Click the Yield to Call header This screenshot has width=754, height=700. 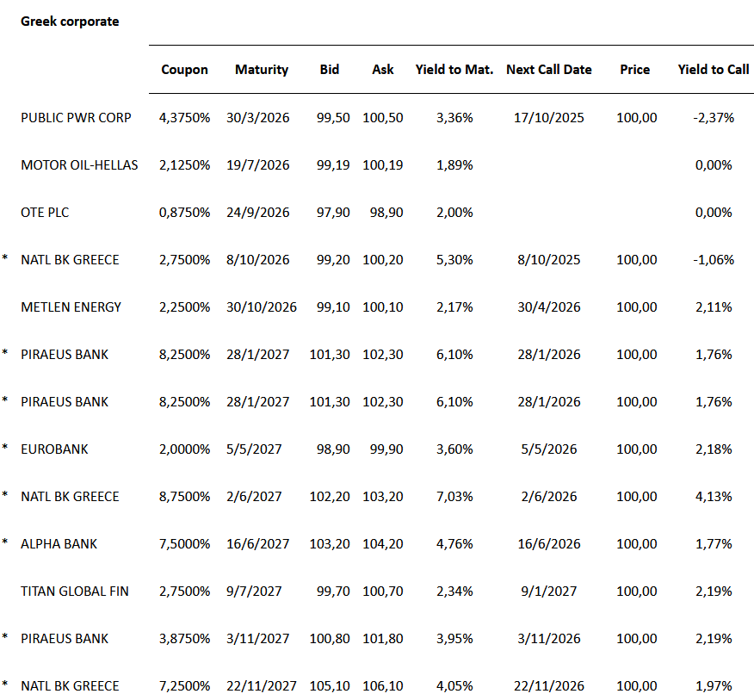[x=714, y=70]
